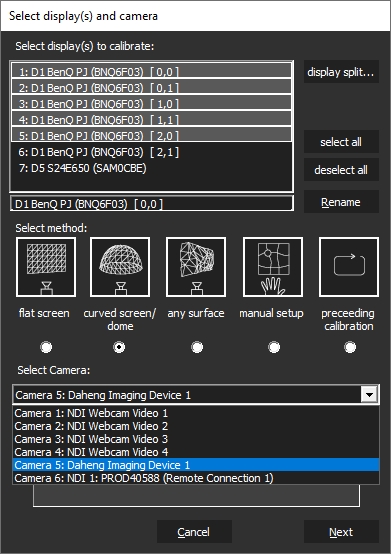Choose the preceeding calibration loop icon
The image size is (391, 554).
pos(349,267)
